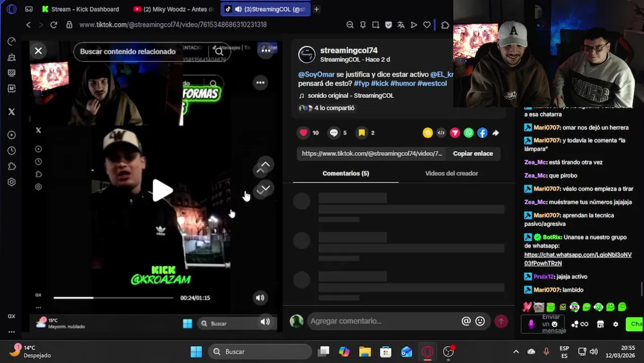
Task: Open comments via the speech bubble icon
Action: coord(334,133)
